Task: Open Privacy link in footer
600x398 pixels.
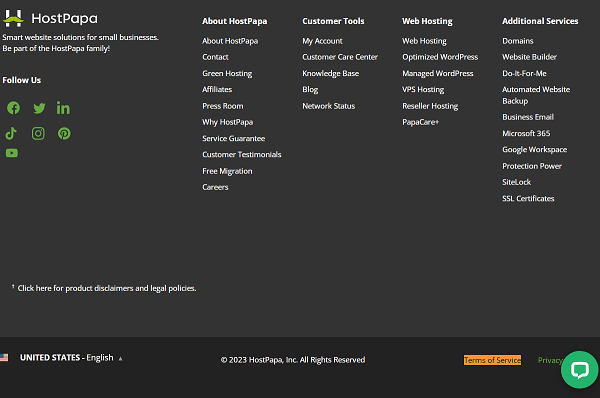Action: point(550,360)
